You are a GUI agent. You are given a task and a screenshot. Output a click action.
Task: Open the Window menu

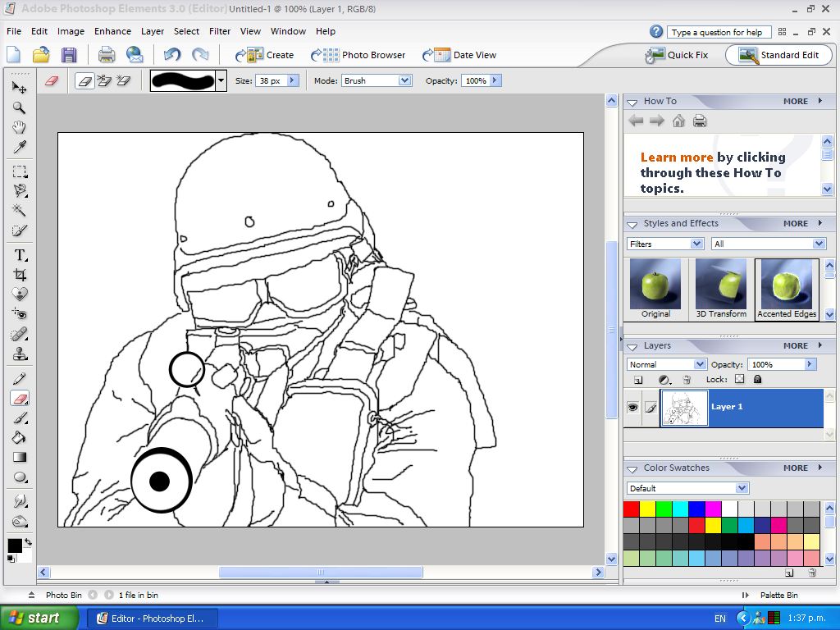tap(288, 31)
